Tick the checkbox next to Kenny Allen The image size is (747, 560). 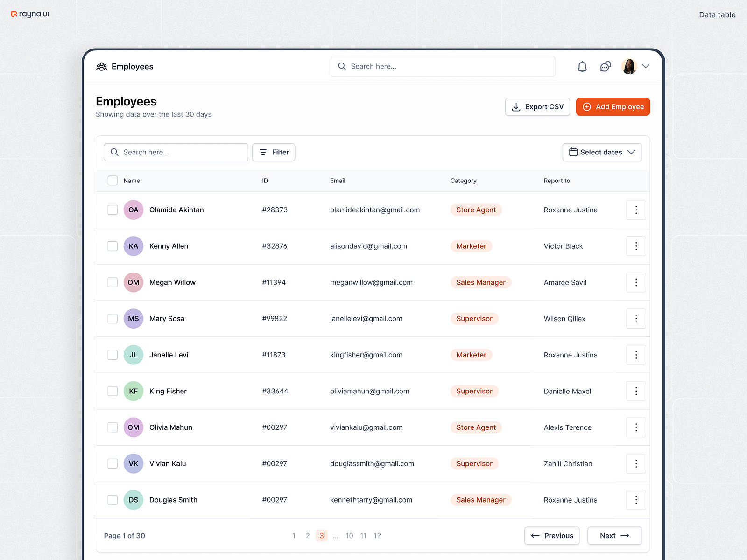coord(113,246)
